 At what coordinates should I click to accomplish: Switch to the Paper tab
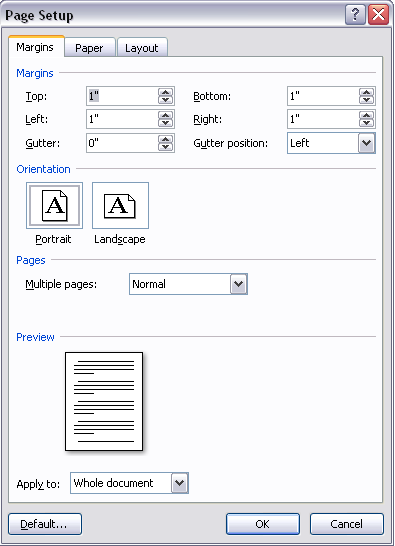coord(90,48)
